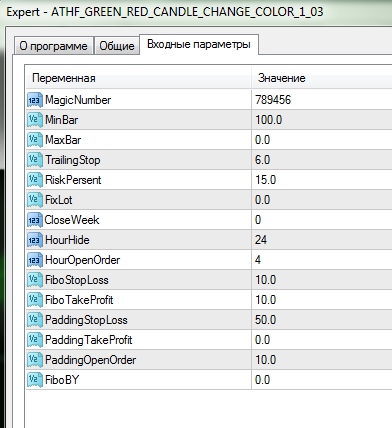392x428 pixels.
Task: Select the FiboStopLoss variable name
Action: (x=77, y=280)
